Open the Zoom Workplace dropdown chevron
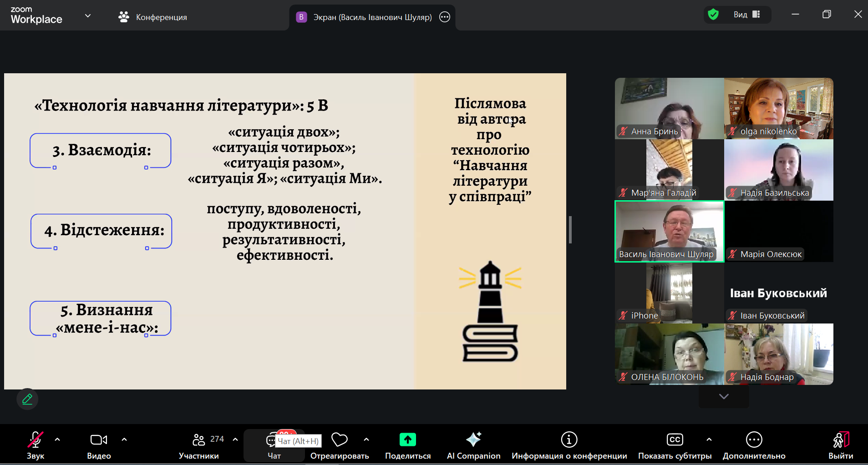This screenshot has width=868, height=465. 88,16
